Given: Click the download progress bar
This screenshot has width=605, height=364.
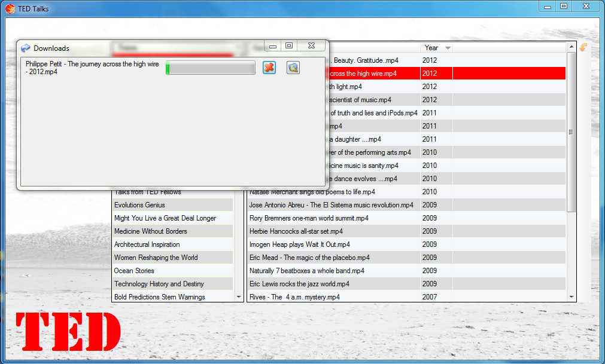Looking at the screenshot, I should point(211,68).
